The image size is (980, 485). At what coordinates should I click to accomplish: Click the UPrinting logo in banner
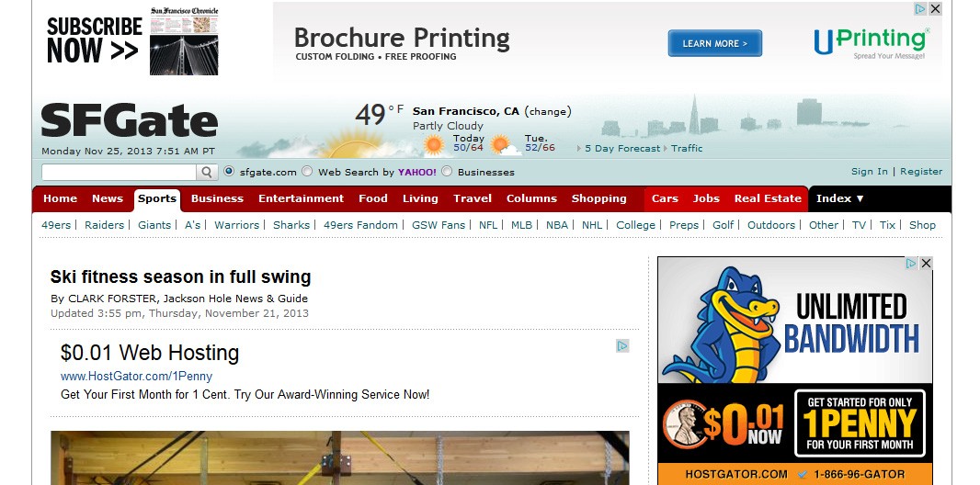pyautogui.click(x=872, y=42)
